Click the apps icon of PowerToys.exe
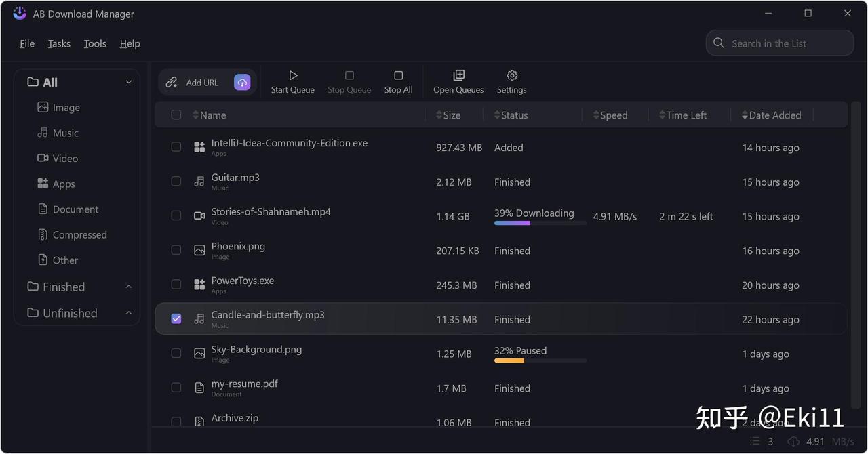This screenshot has width=868, height=454. point(199,285)
